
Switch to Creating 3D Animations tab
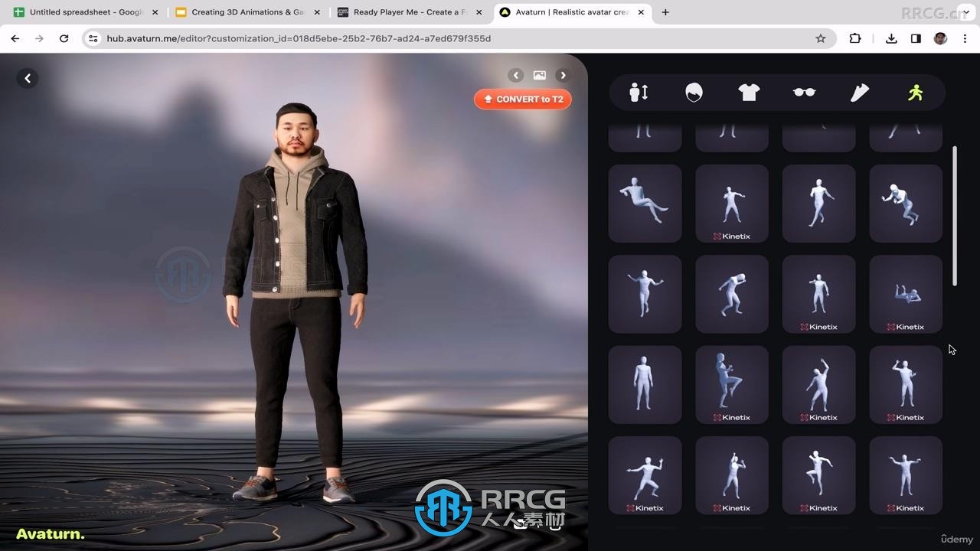[249, 12]
